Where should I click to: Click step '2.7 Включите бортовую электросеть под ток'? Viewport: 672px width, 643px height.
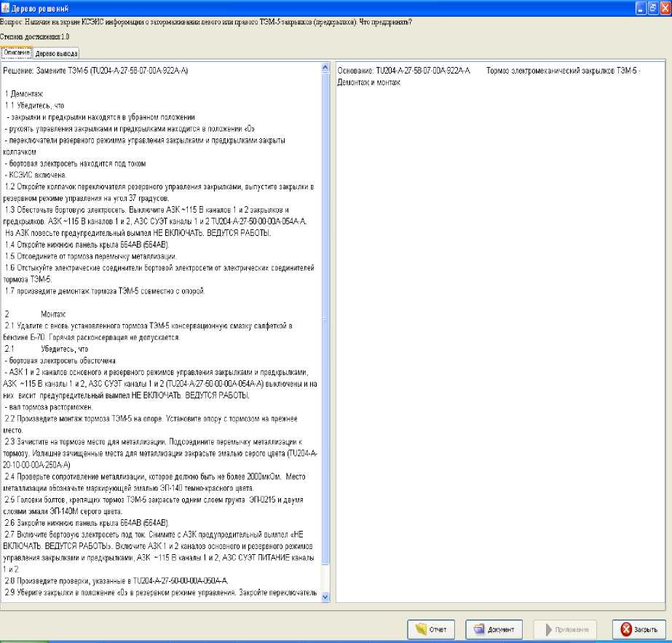[x=159, y=552]
